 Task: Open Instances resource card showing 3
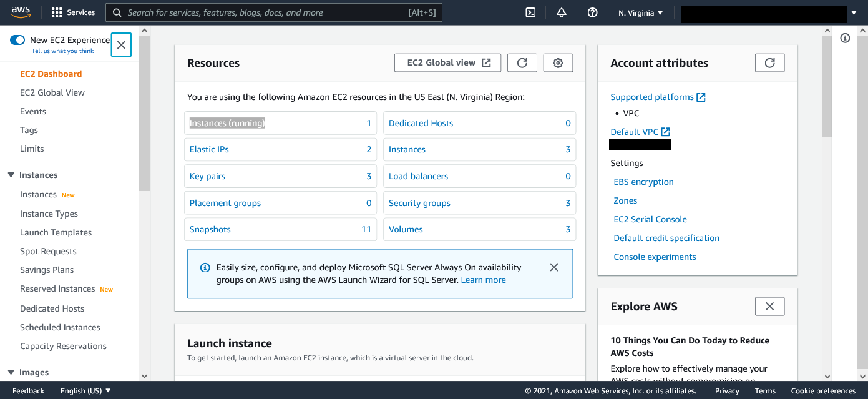click(x=407, y=150)
